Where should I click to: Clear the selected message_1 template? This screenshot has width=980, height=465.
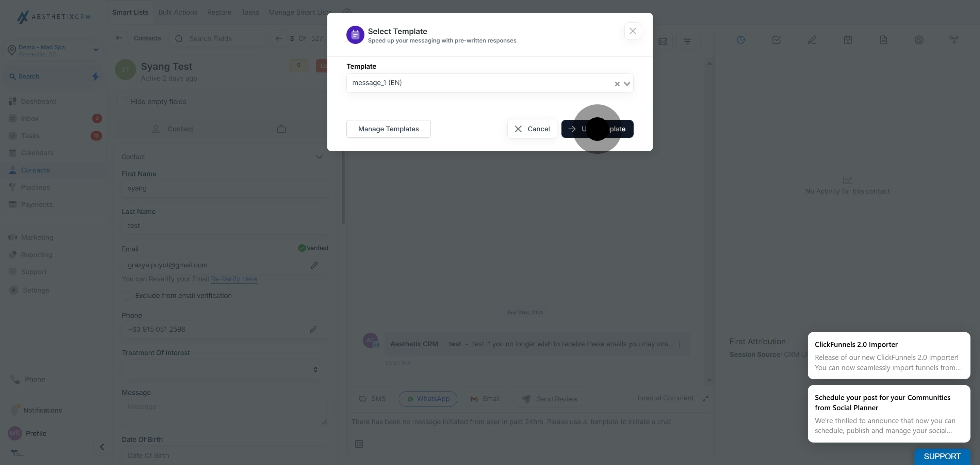(617, 84)
